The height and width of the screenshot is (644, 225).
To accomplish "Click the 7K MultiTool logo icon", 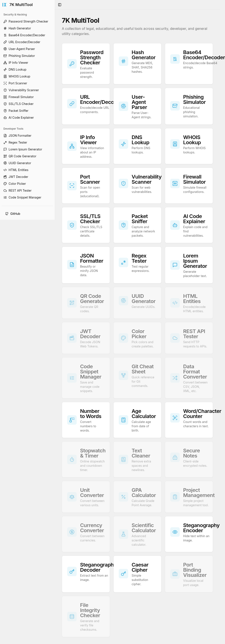I will (4, 5).
